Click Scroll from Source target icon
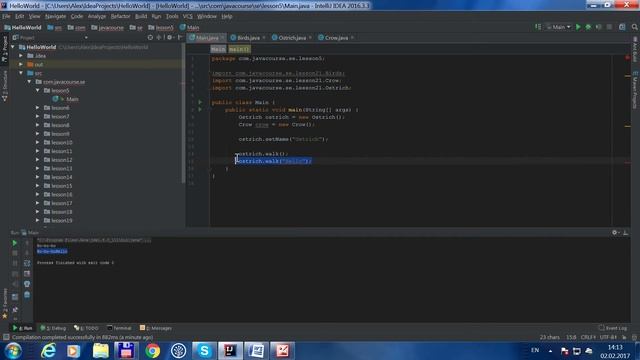Image resolution: width=640 pixels, height=360 pixels. click(150, 38)
